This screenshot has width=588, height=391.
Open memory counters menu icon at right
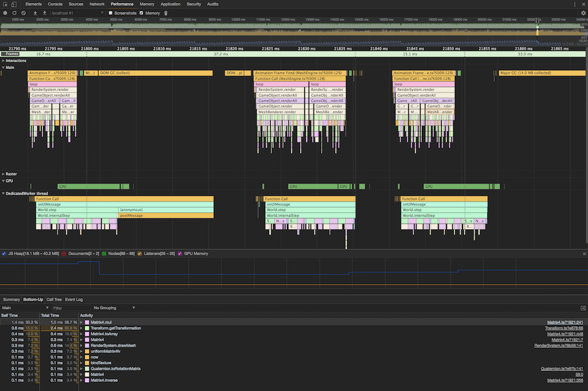click(x=584, y=253)
